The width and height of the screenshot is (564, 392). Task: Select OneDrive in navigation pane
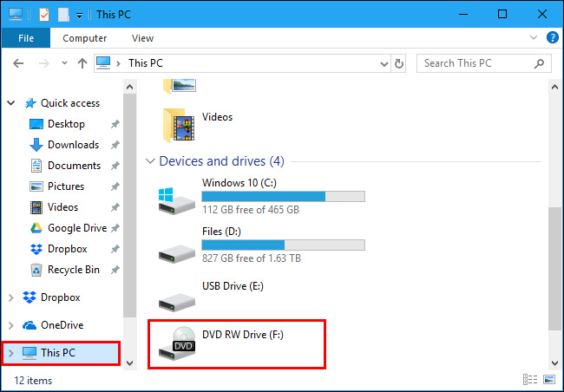(x=53, y=325)
